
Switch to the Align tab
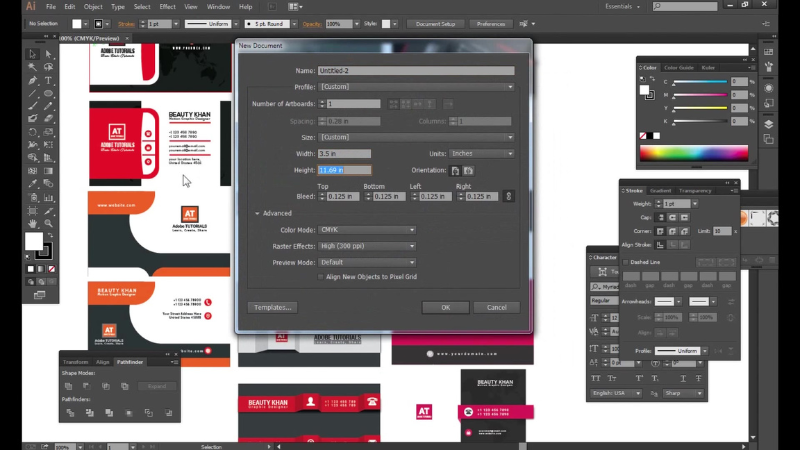point(103,362)
